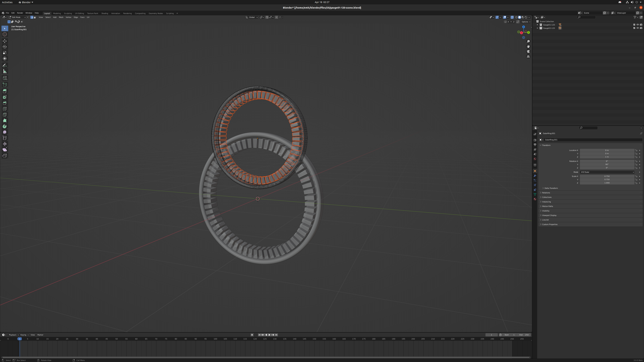The image size is (644, 362).
Task: Pick the Spin tool
Action: click(5, 126)
